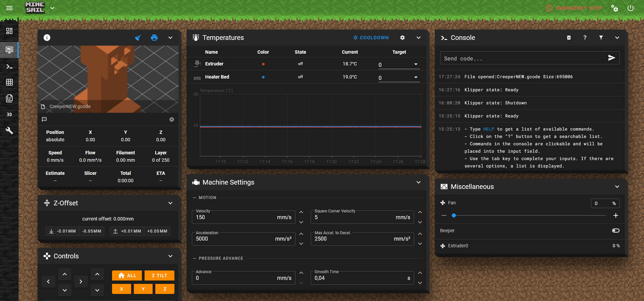Image resolution: width=644 pixels, height=301 pixels.
Task: Open the Console page in sidebar
Action: [9, 66]
